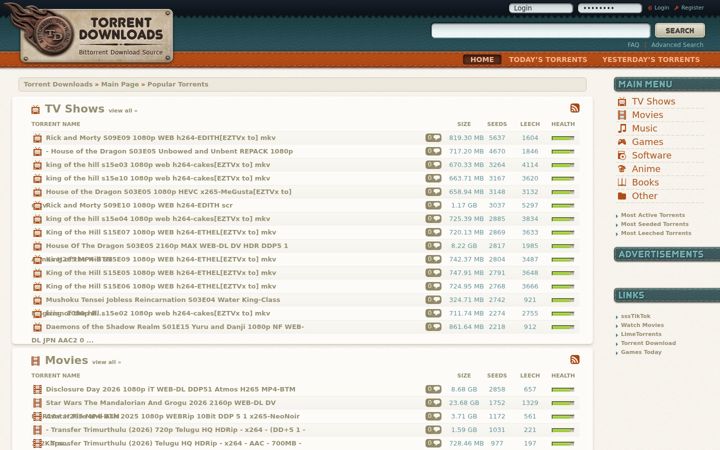
Task: Open Advanced Search link
Action: [x=677, y=45]
